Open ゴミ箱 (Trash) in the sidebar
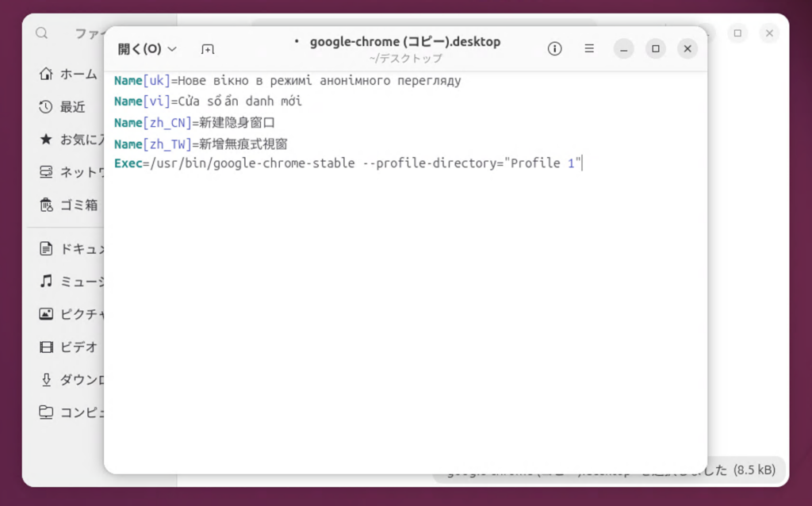Viewport: 812px width, 506px height. point(70,205)
